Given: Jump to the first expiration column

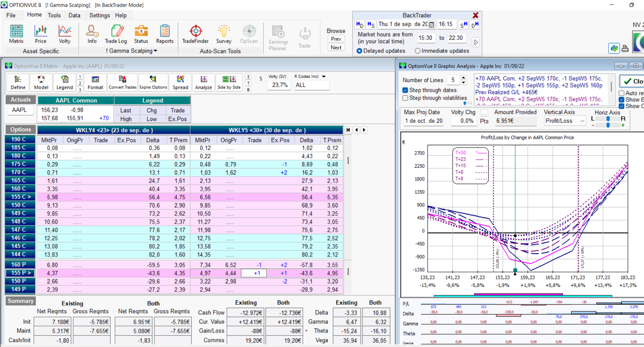Looking at the screenshot, I should (348, 130).
